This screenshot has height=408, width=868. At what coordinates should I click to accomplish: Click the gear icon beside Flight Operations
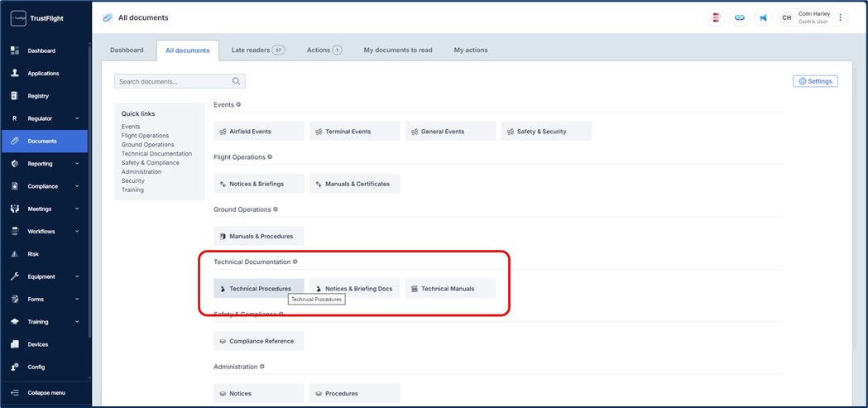(270, 157)
